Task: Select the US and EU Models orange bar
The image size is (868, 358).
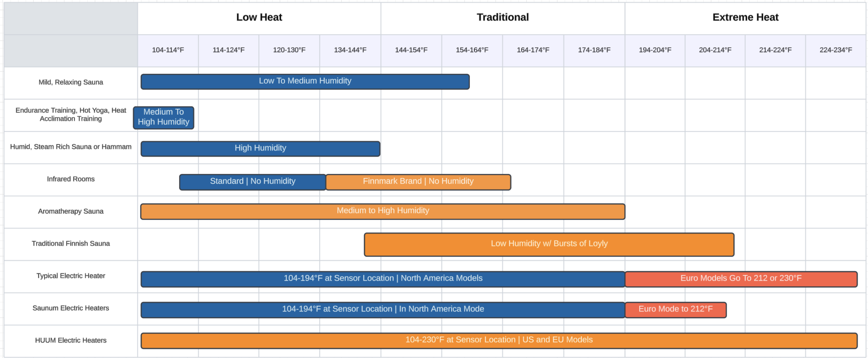Action: click(499, 340)
